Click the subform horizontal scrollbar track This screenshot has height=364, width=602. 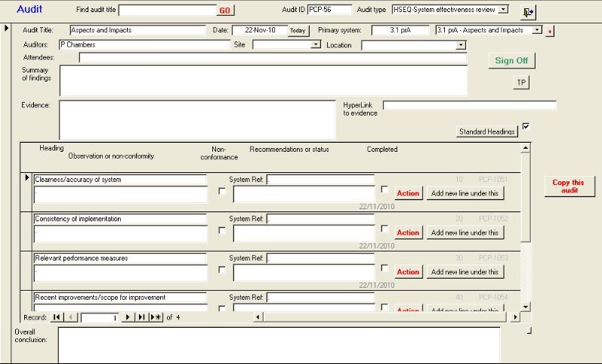(386, 317)
